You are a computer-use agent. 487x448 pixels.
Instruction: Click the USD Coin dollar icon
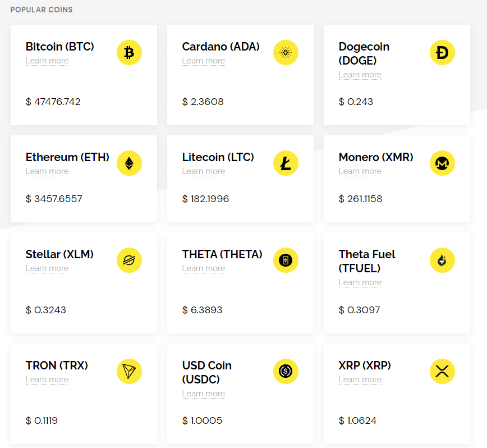point(286,371)
